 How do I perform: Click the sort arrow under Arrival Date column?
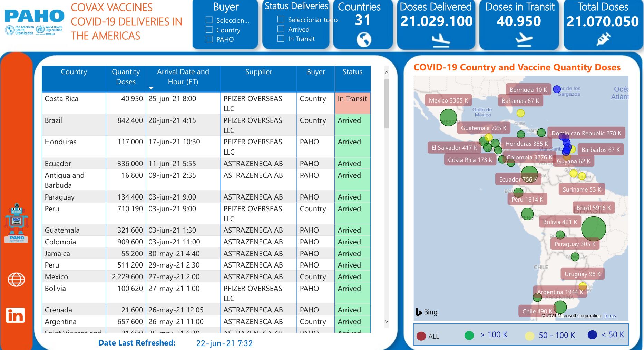click(x=151, y=88)
